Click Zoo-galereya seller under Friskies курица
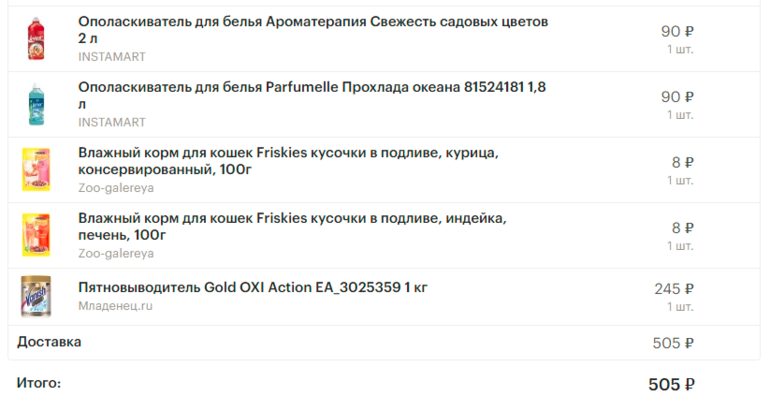The height and width of the screenshot is (411, 770). (x=116, y=187)
